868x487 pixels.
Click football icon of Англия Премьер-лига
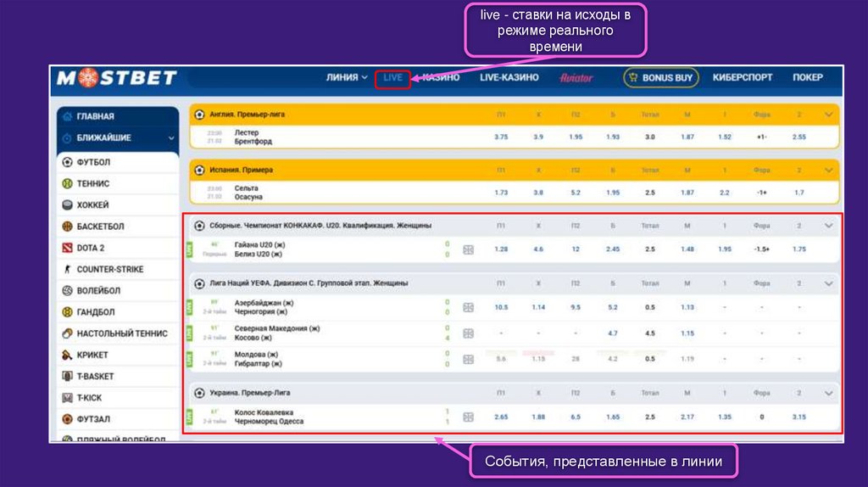199,115
